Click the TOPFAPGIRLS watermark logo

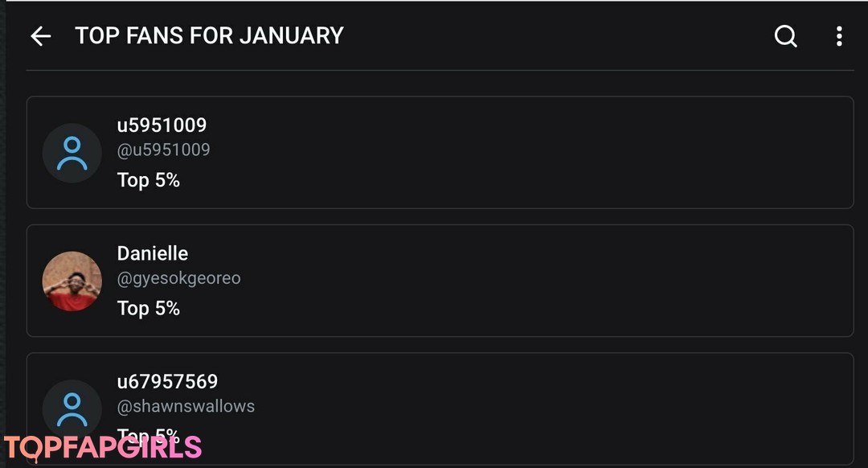(102, 448)
